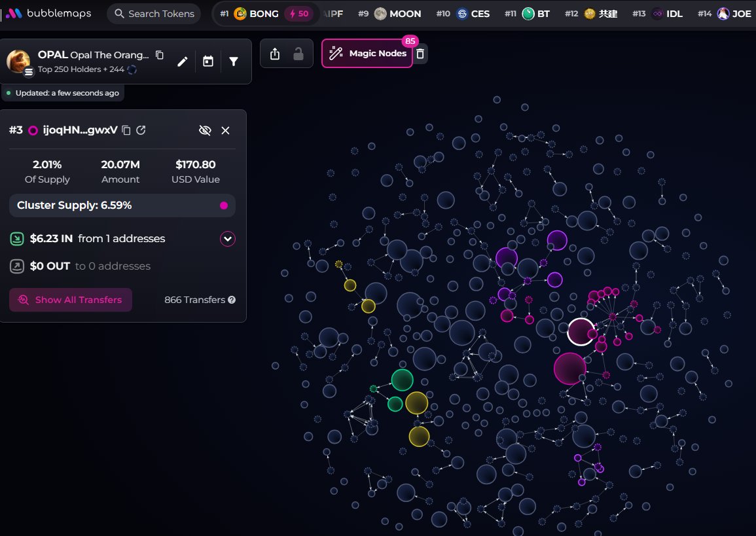Image resolution: width=756 pixels, height=536 pixels.
Task: Select the #9 MOON trending token
Action: pos(397,14)
